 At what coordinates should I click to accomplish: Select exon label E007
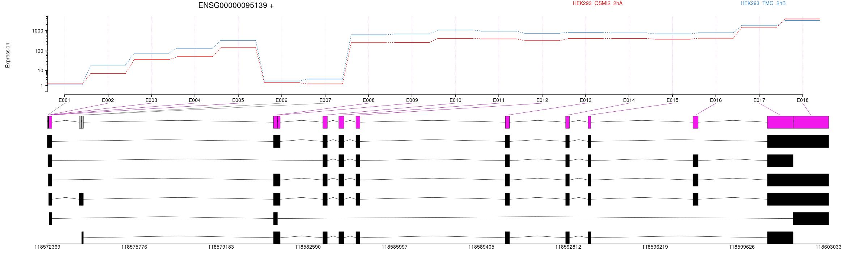[325, 100]
